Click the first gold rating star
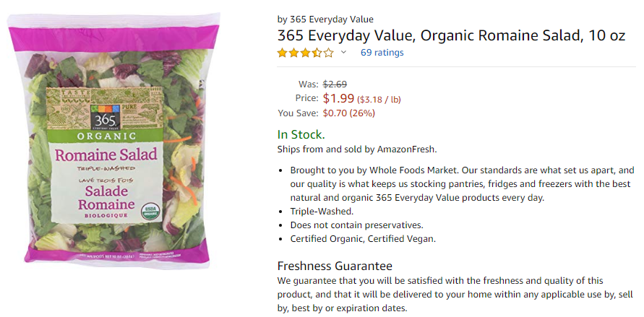644x317 pixels. pos(282,53)
